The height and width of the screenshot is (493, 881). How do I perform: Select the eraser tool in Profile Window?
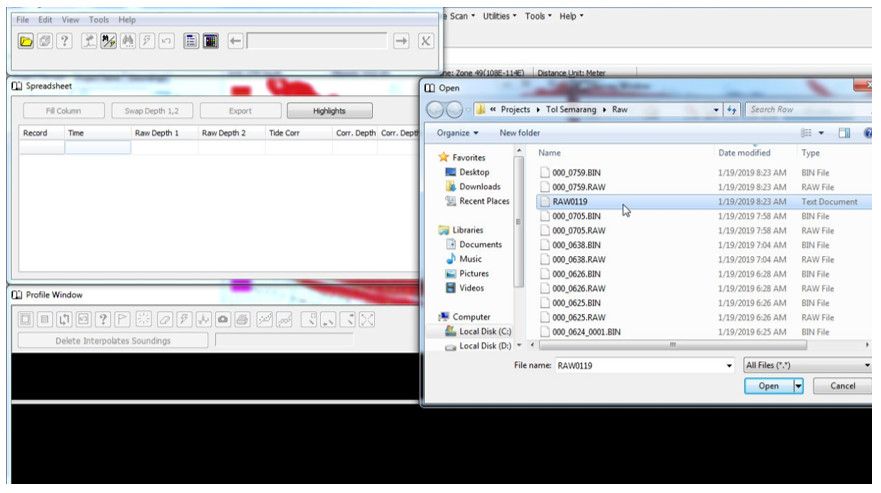(x=165, y=320)
